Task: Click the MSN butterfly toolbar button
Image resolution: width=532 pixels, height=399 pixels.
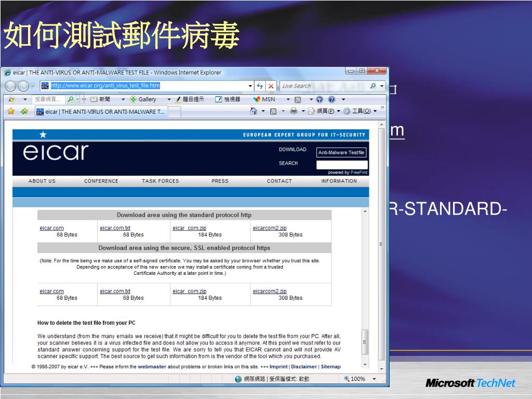Action: click(264, 99)
